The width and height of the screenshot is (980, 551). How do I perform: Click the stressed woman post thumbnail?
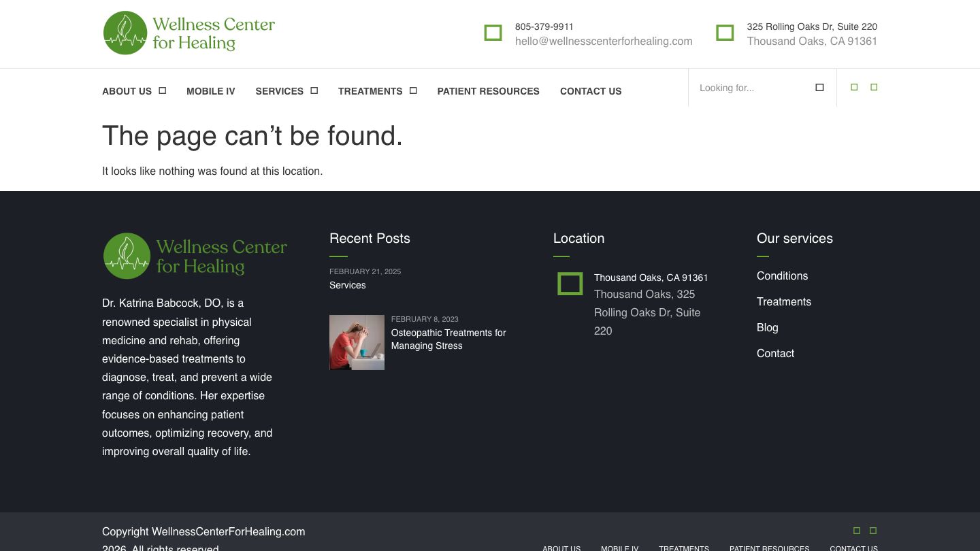(357, 342)
